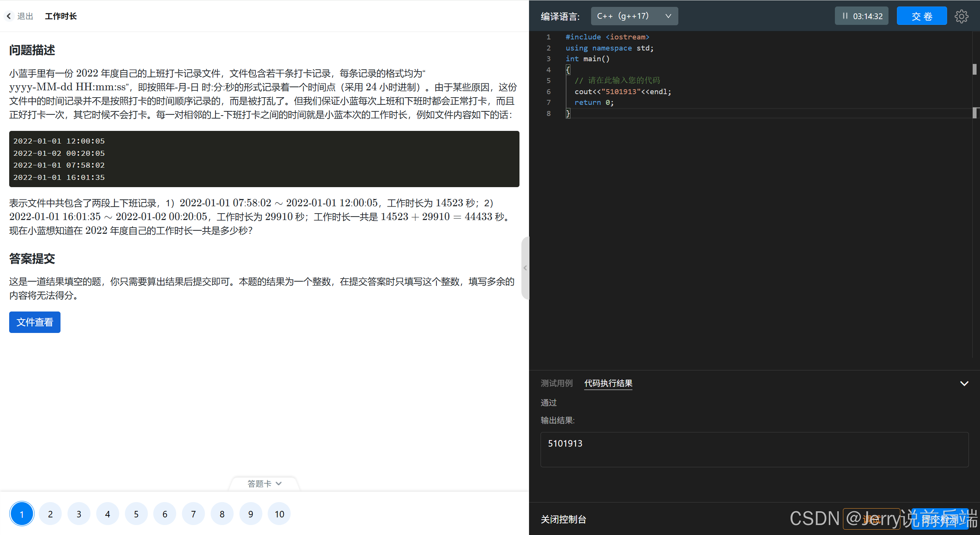Collapse the problem panel via the side handle

(525, 268)
